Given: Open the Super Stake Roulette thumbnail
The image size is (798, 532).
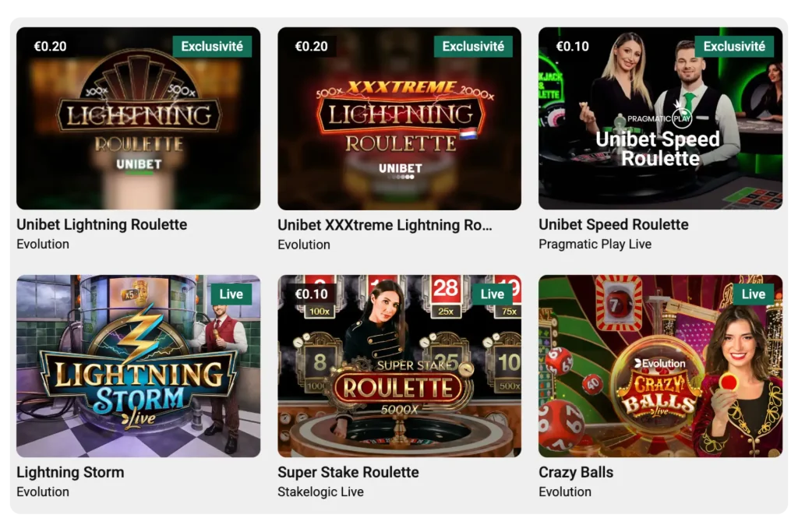Looking at the screenshot, I should [x=400, y=365].
